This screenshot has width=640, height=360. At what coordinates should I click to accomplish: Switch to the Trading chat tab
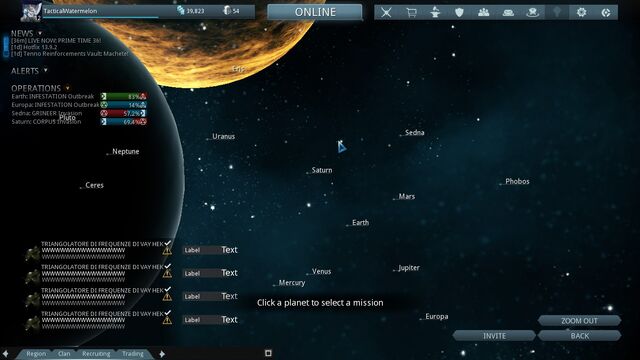click(x=133, y=354)
